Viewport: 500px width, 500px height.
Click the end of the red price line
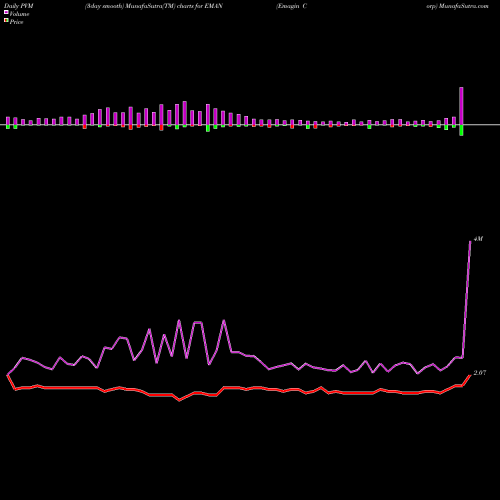(470, 375)
